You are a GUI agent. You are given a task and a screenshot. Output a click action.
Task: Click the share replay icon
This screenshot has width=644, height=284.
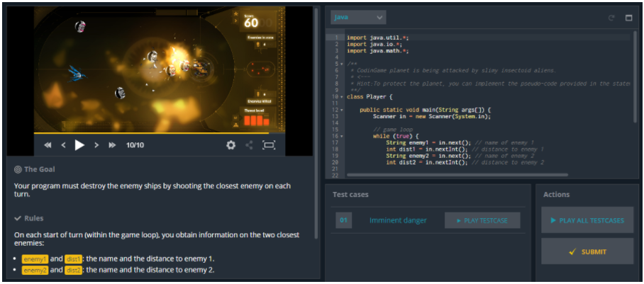(x=250, y=145)
